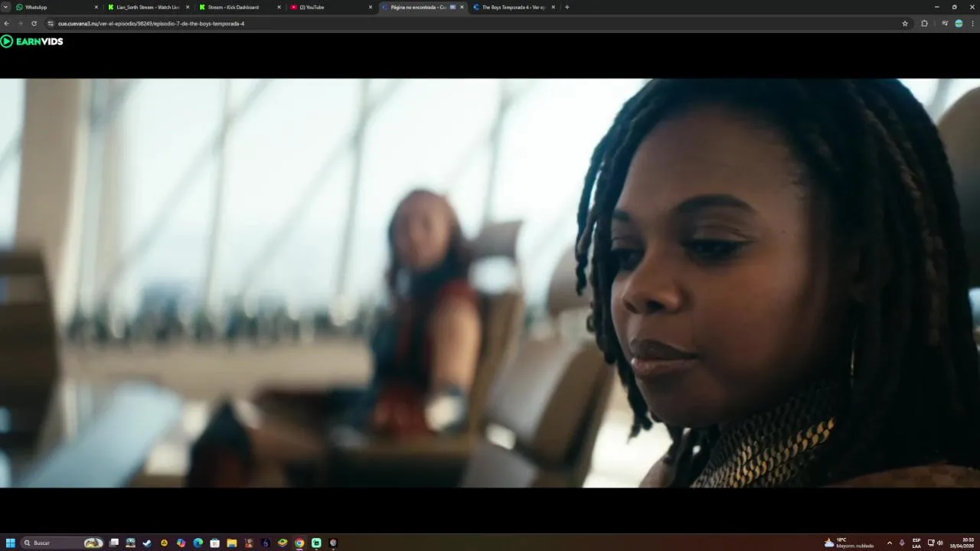Open the volume control tray icon
980x551 pixels.
coord(939,543)
